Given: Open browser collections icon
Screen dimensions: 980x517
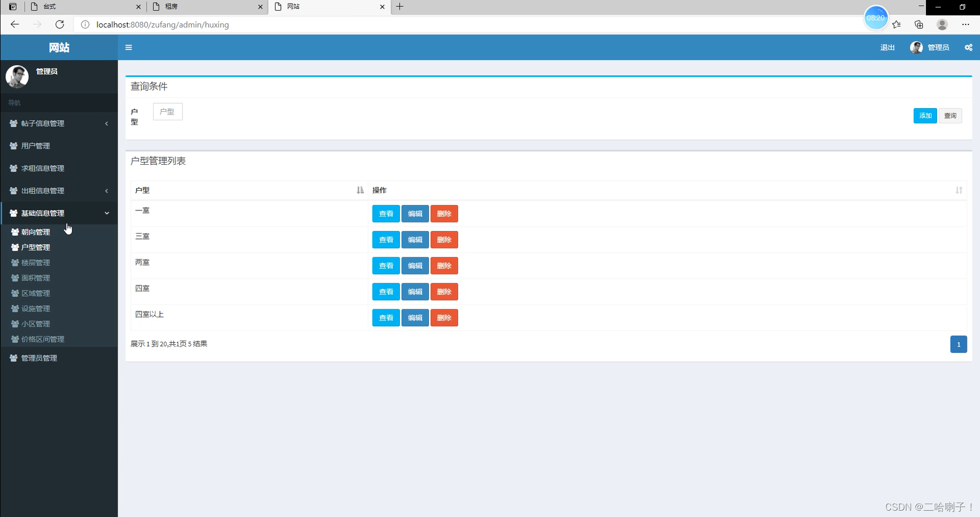Looking at the screenshot, I should pos(919,24).
